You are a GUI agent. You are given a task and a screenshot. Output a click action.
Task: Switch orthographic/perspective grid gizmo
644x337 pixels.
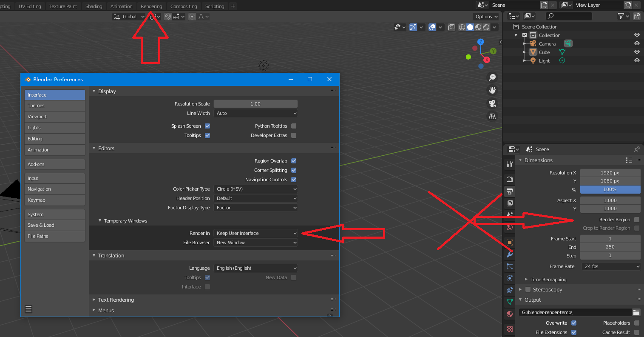click(492, 116)
